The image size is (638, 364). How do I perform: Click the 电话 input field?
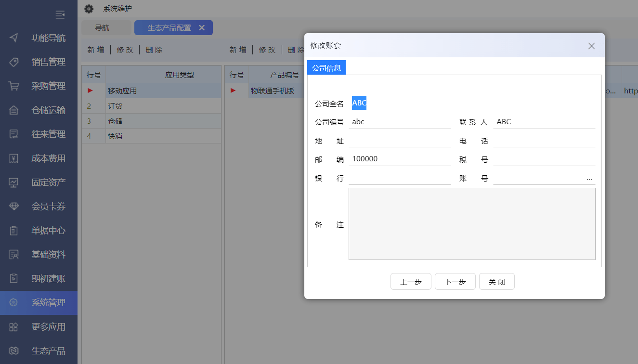(x=544, y=141)
